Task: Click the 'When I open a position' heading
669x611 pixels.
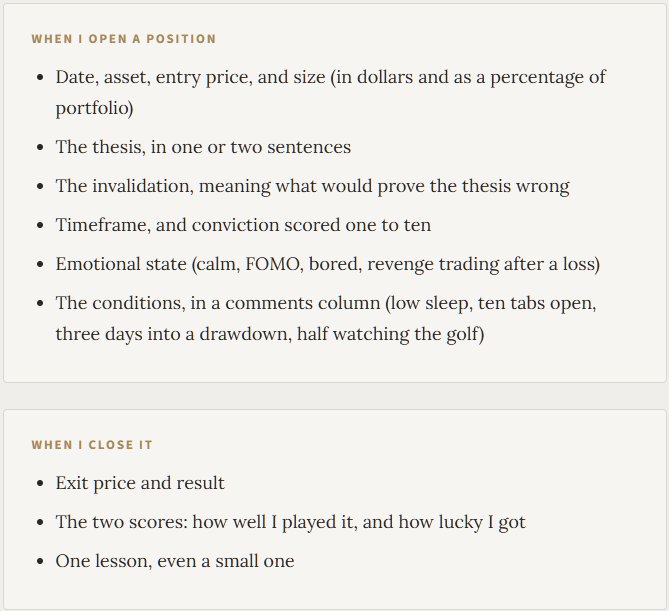Action: 124,39
